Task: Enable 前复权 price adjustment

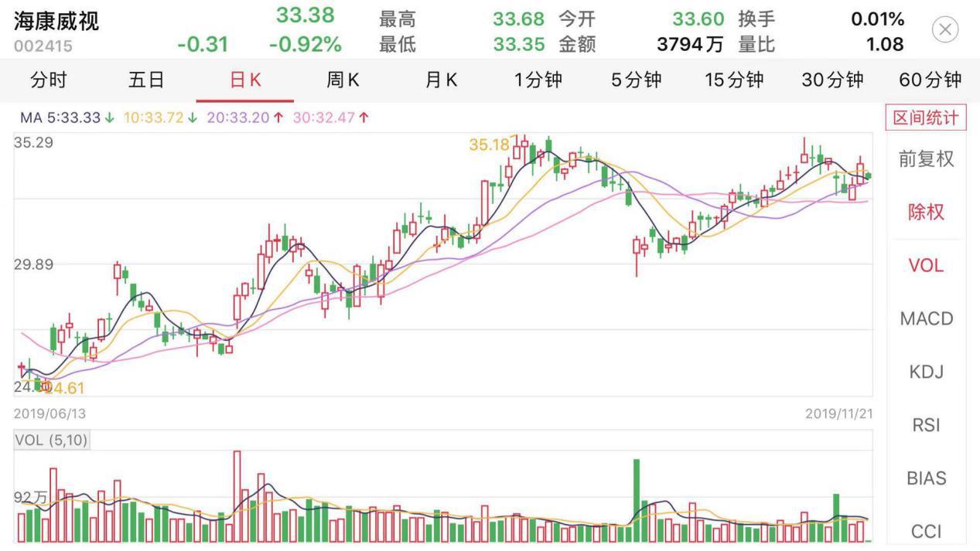Action: [x=926, y=159]
